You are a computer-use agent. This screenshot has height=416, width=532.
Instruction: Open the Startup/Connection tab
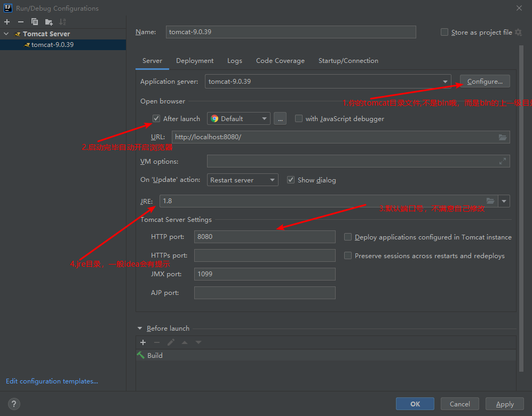pos(348,61)
